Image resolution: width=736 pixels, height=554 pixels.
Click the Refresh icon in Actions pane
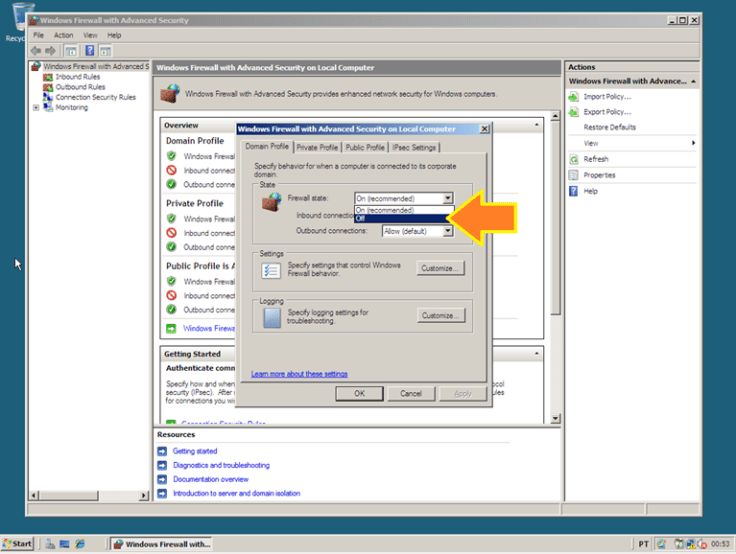pyautogui.click(x=574, y=159)
